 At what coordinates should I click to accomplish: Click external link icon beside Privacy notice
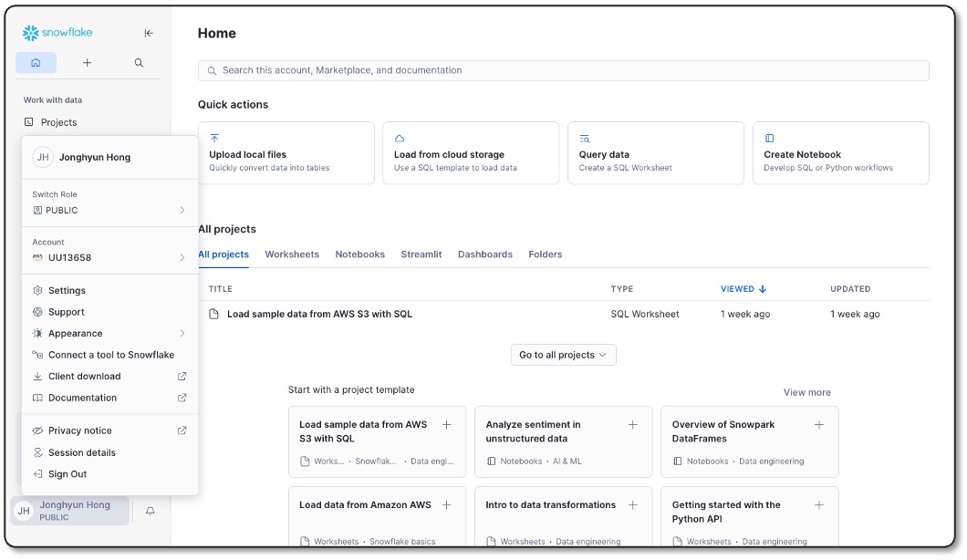coord(182,430)
